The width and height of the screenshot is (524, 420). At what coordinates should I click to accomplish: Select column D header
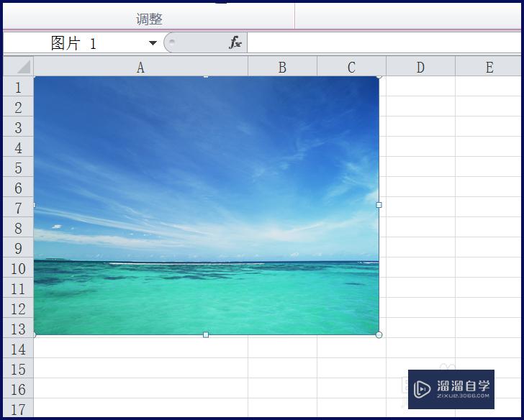pos(421,66)
